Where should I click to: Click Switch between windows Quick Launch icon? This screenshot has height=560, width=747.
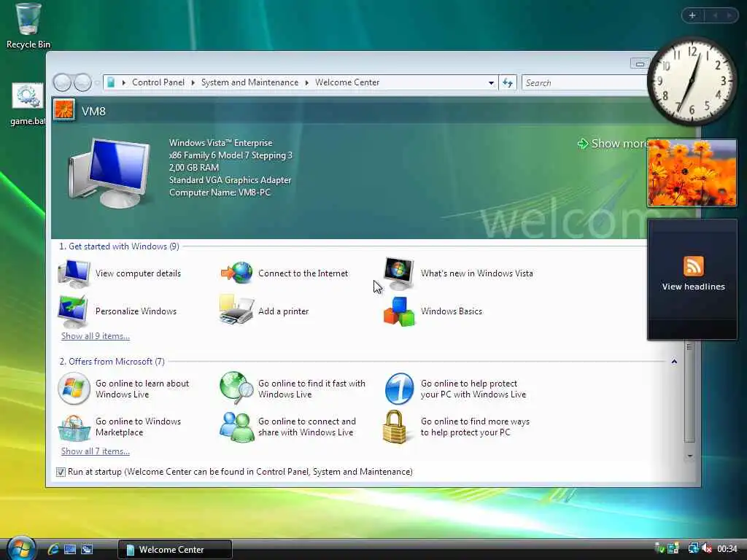click(x=87, y=549)
